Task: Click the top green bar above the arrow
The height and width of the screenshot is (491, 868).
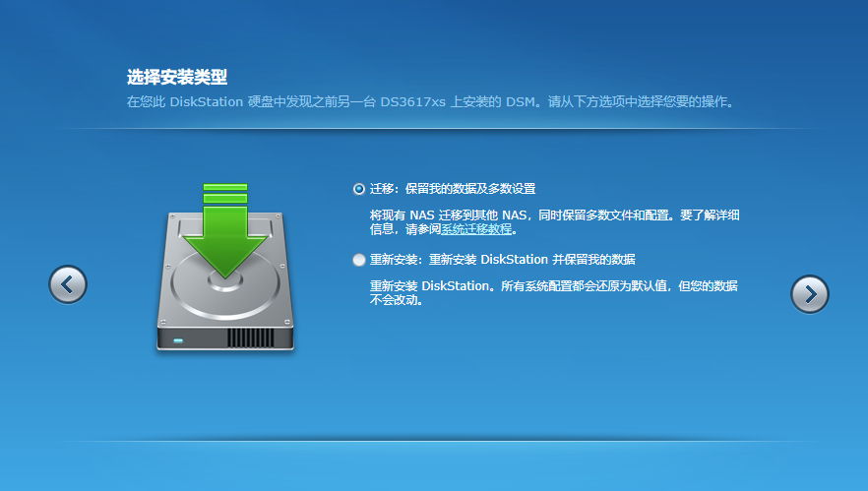Action: point(224,187)
